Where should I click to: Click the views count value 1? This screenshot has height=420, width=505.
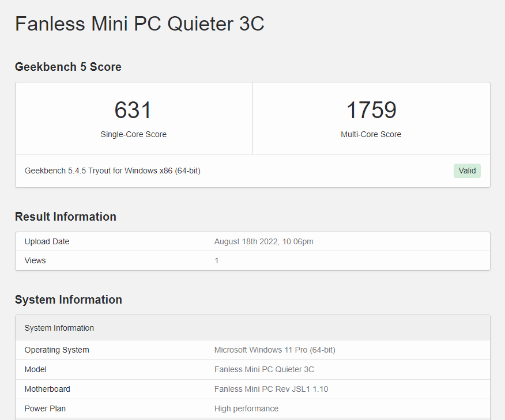coord(216,260)
